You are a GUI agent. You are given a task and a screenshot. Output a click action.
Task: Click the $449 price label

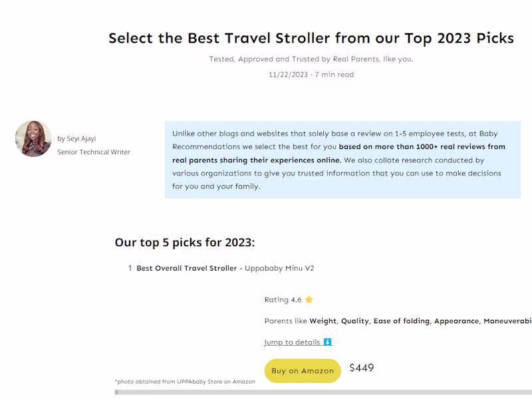tap(362, 368)
